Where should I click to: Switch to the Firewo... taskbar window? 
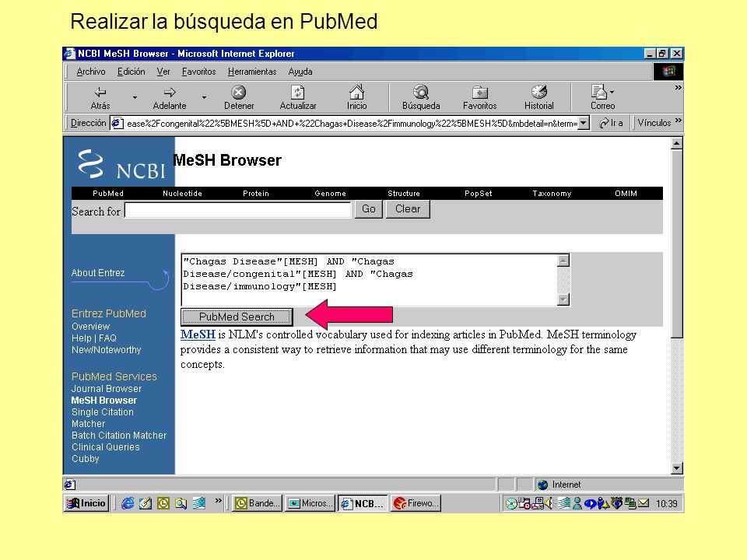coord(416,503)
